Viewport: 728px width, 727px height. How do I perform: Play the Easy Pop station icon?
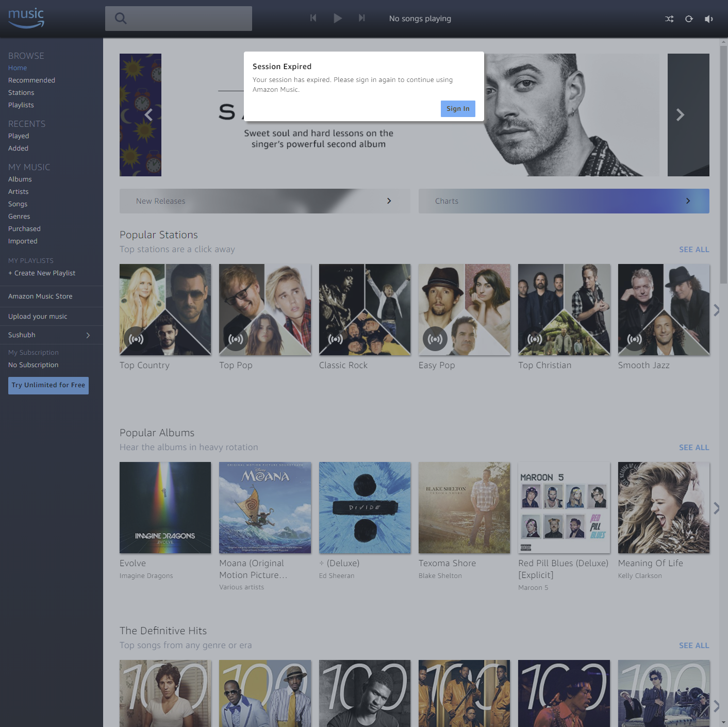point(435,339)
